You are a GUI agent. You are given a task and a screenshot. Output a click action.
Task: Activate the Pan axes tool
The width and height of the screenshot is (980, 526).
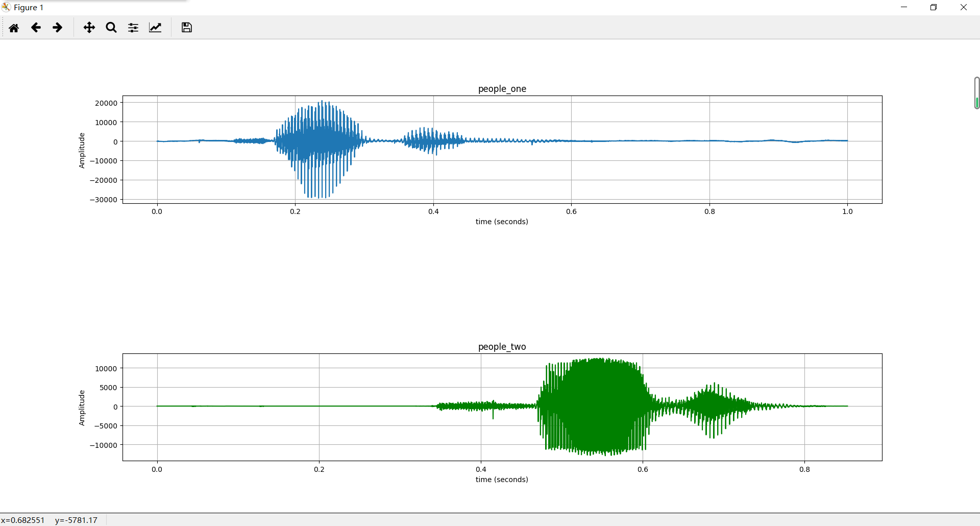(x=89, y=28)
